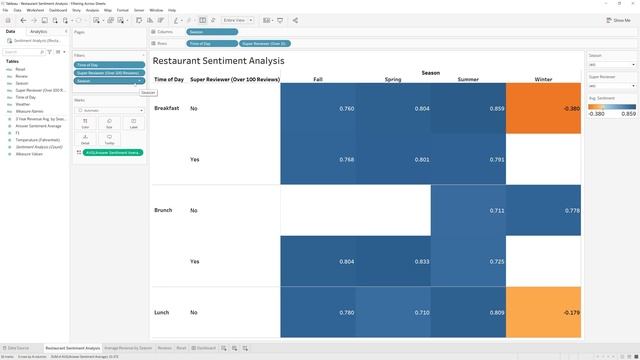The width and height of the screenshot is (640, 360).
Task: Click the Duplicate sheet toolbar icon
Action: click(110, 20)
